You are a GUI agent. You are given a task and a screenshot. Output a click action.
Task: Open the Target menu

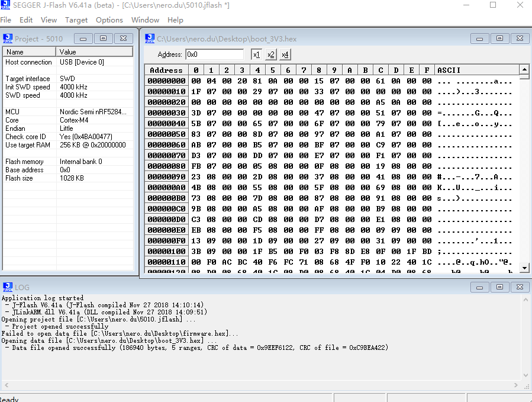pyautogui.click(x=76, y=20)
